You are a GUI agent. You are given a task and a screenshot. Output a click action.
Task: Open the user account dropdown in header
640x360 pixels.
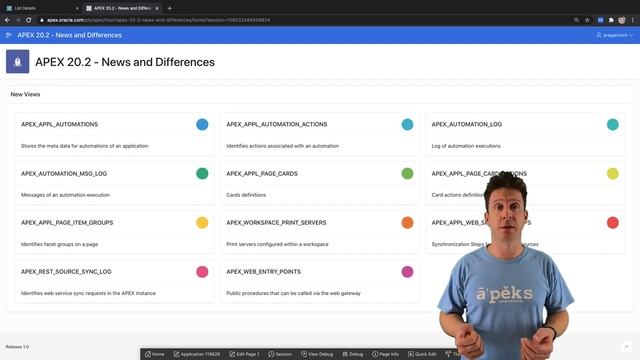(615, 35)
